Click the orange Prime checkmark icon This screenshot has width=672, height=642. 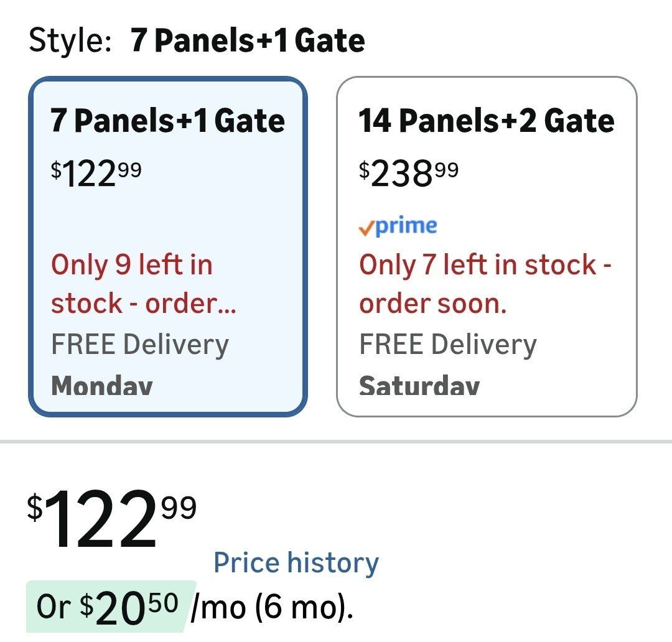(x=366, y=228)
